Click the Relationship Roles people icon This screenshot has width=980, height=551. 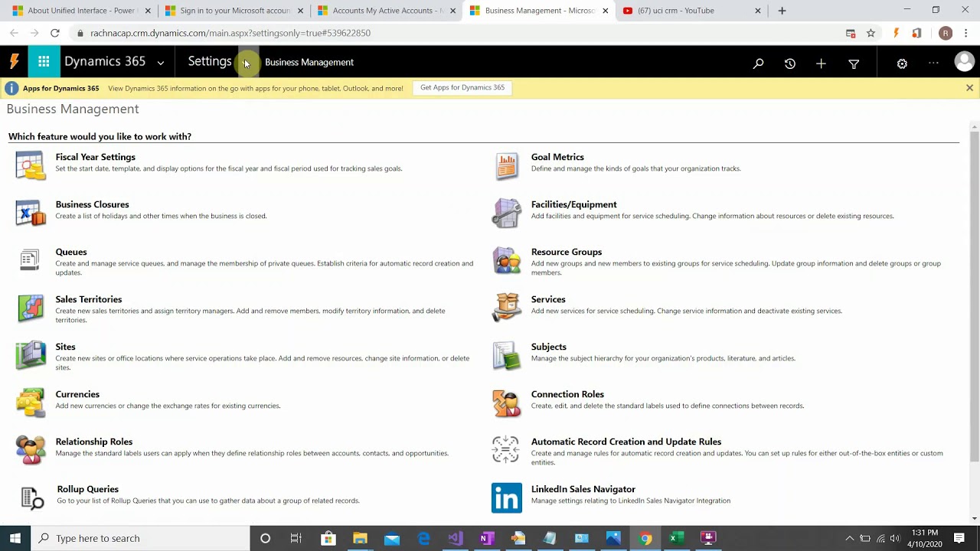pos(31,450)
